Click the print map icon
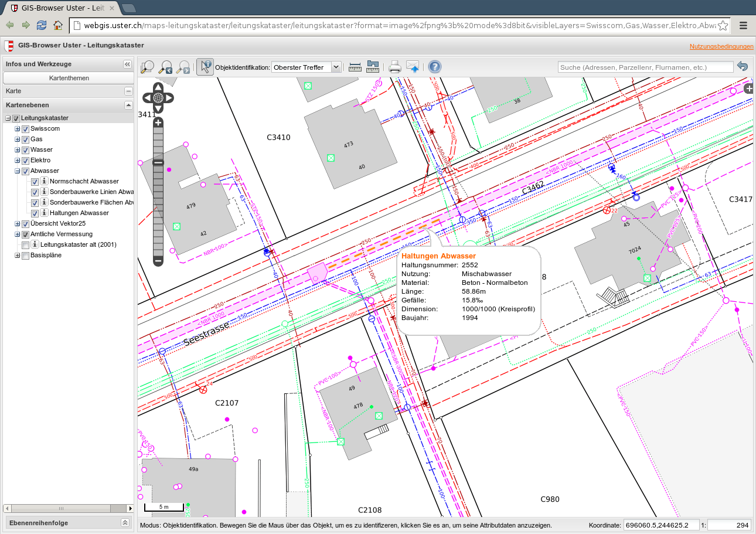This screenshot has height=534, width=756. click(395, 67)
